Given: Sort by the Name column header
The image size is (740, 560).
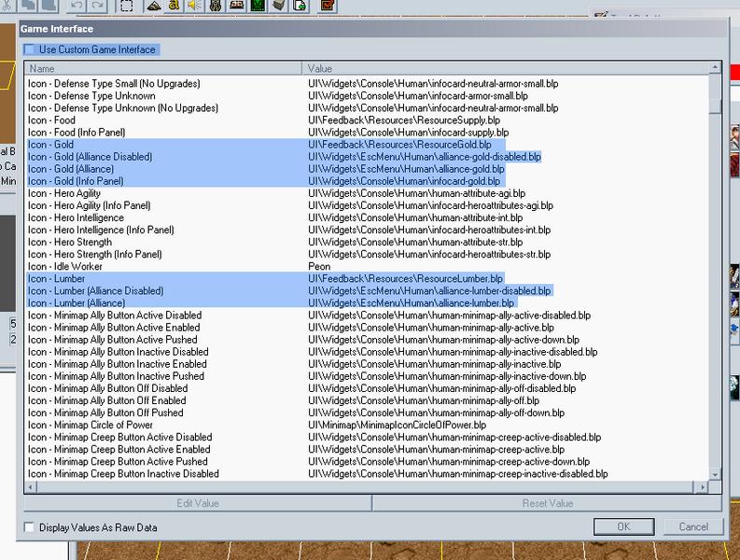Looking at the screenshot, I should pos(162,68).
